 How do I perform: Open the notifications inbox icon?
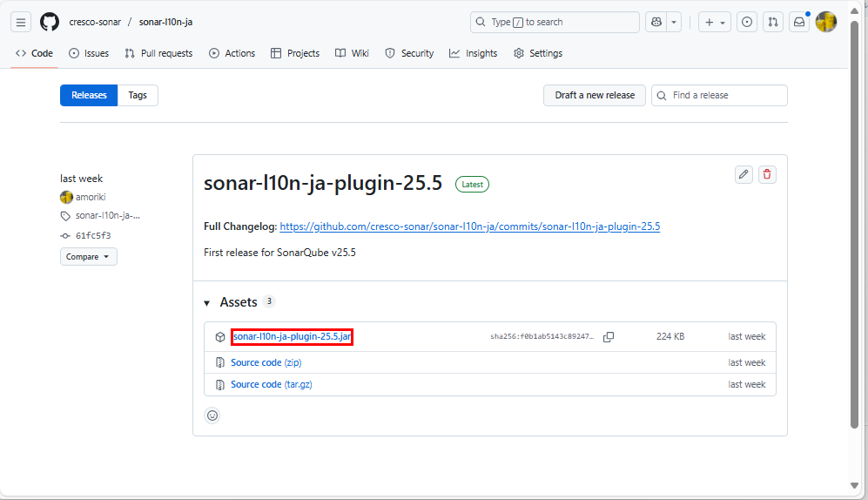(798, 23)
